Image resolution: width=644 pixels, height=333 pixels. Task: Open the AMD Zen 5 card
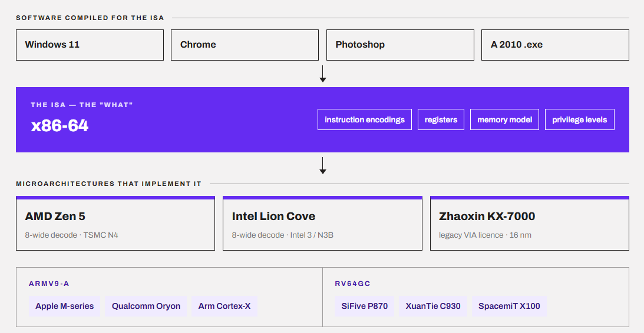tap(115, 223)
